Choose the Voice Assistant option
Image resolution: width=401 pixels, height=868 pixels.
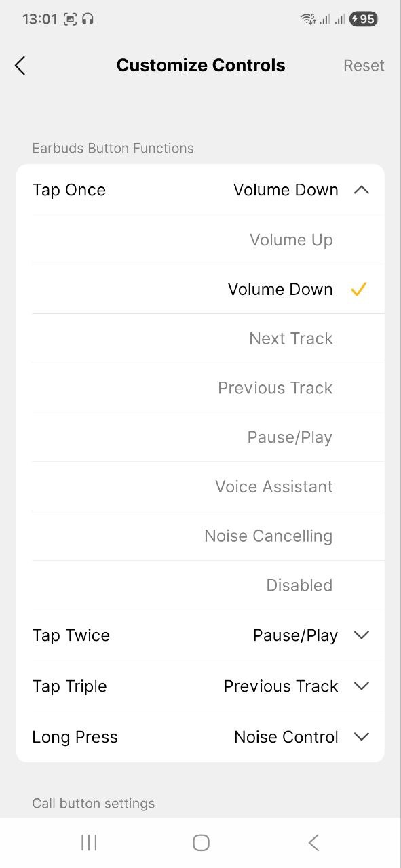208,486
